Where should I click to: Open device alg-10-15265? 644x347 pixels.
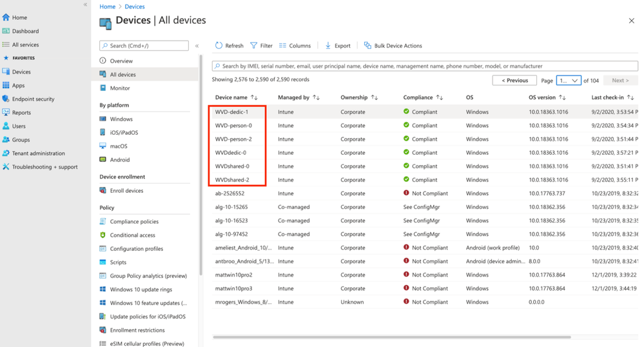click(x=231, y=207)
